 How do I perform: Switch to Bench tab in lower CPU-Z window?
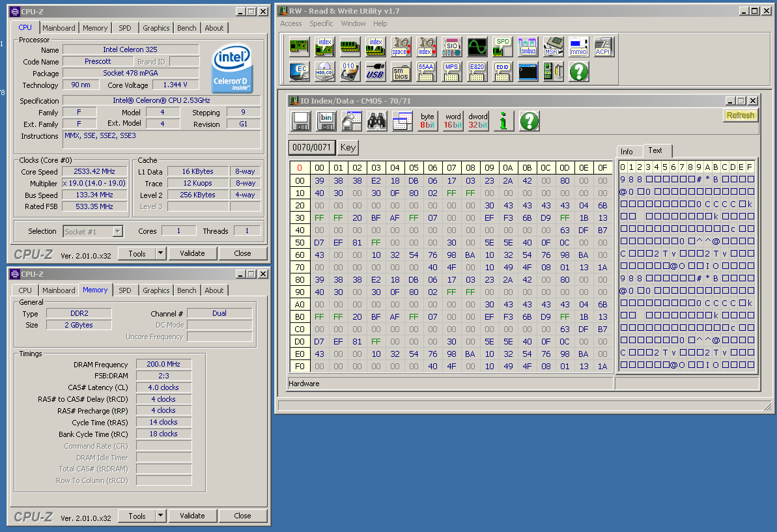tap(187, 290)
